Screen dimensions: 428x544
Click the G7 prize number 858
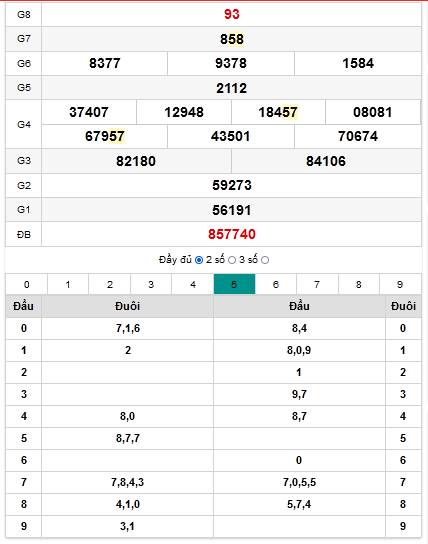(x=232, y=39)
